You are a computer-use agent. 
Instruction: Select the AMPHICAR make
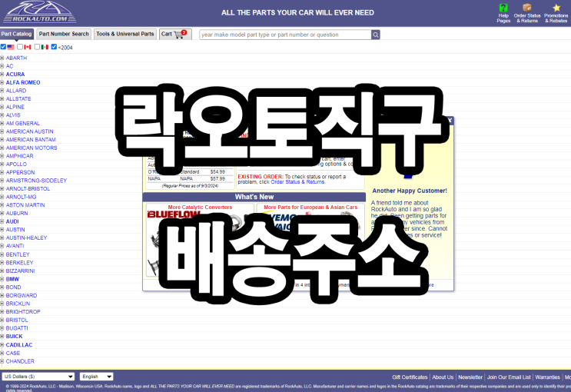pos(19,155)
